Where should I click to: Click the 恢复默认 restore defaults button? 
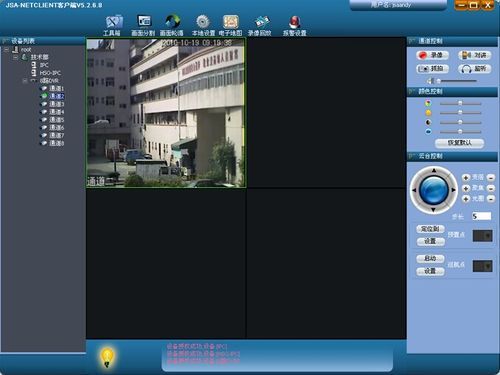tap(459, 143)
